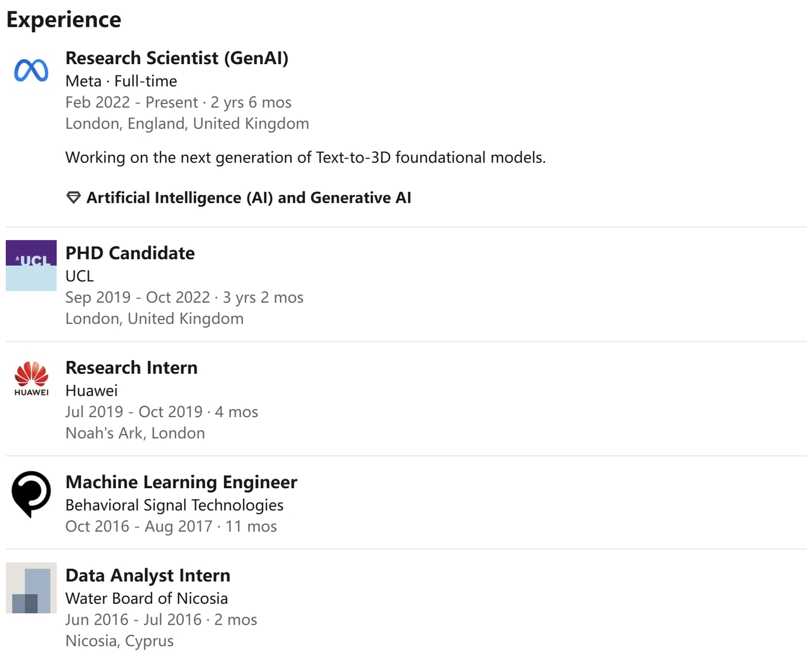The image size is (812, 652).
Task: Click Artificial Intelligence and Generative AI skills
Action: pos(249,197)
